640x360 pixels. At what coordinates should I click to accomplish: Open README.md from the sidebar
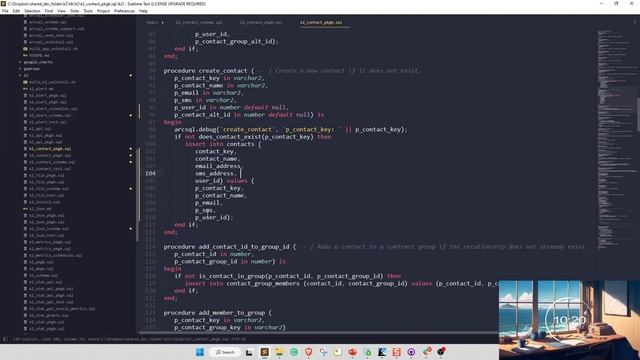click(39, 55)
